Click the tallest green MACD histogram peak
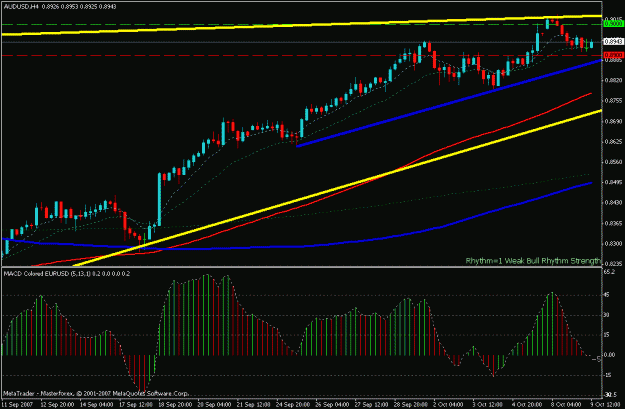625x409 pixels. click(x=207, y=315)
